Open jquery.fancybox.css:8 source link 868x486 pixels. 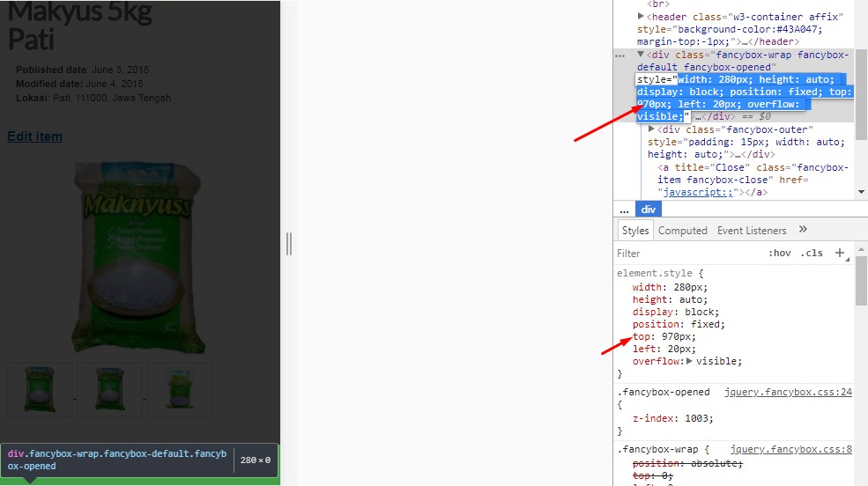point(791,450)
